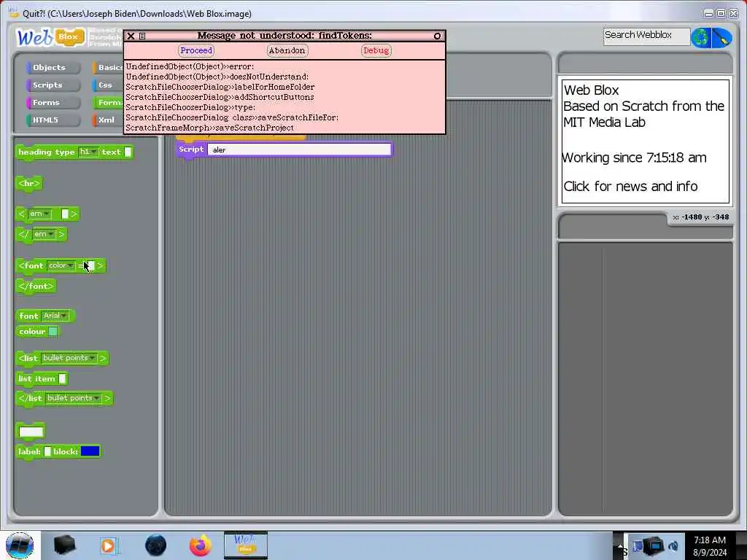Open the media player taskbar icon
This screenshot has width=747, height=560.
pos(109,545)
